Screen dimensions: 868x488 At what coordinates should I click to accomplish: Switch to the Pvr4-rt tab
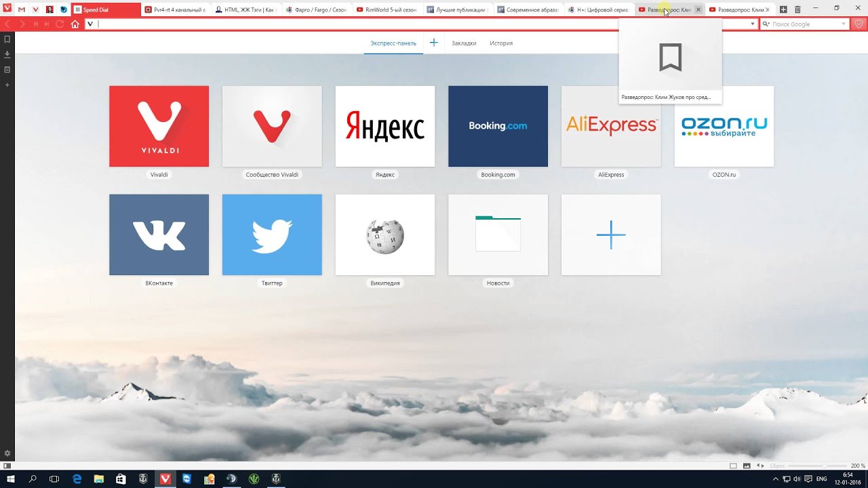click(176, 9)
